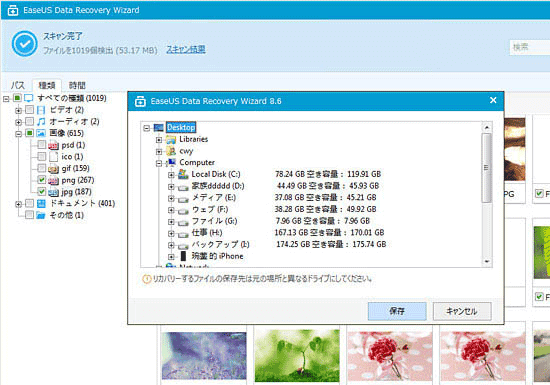
Task: Expand the ウェブ (F:) drive node
Action: click(x=171, y=210)
